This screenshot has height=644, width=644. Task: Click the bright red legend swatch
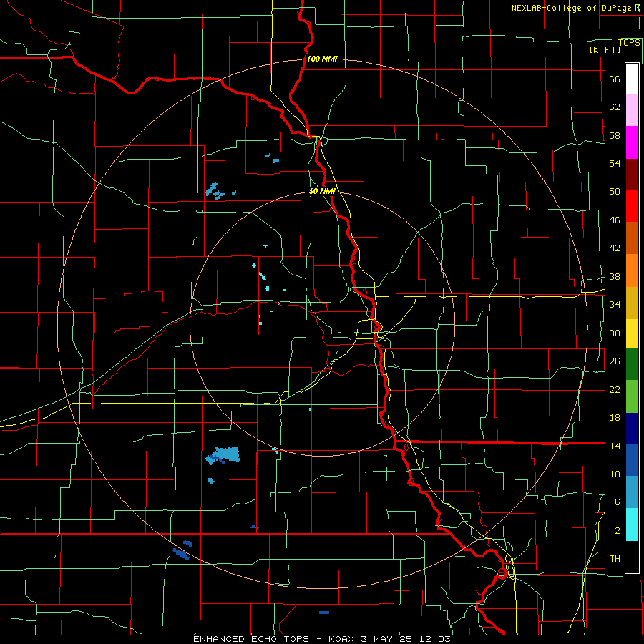(632, 206)
